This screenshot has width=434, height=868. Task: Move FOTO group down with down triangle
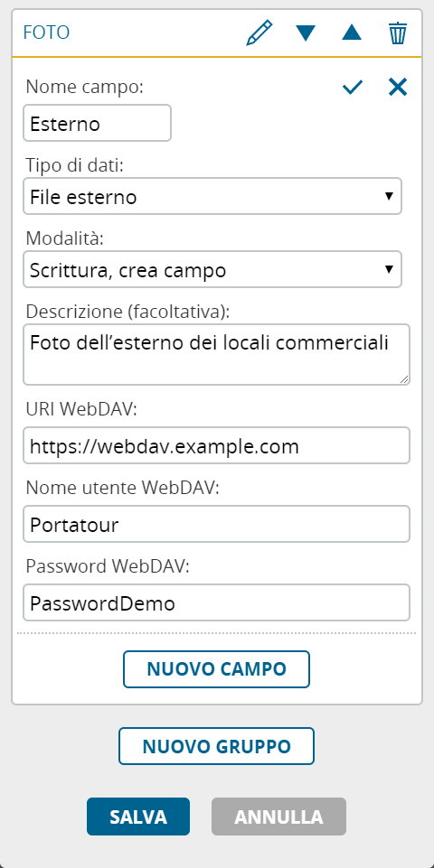coord(306,33)
